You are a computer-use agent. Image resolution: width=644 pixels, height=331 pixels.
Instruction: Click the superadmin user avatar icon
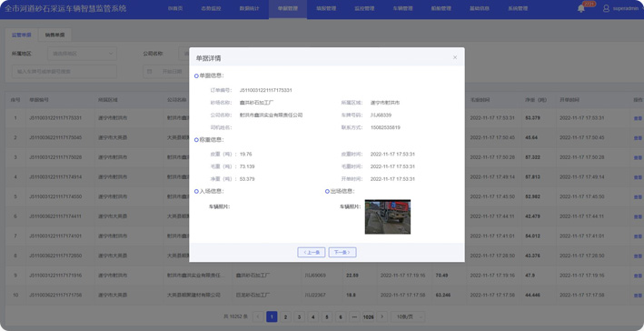pos(606,8)
